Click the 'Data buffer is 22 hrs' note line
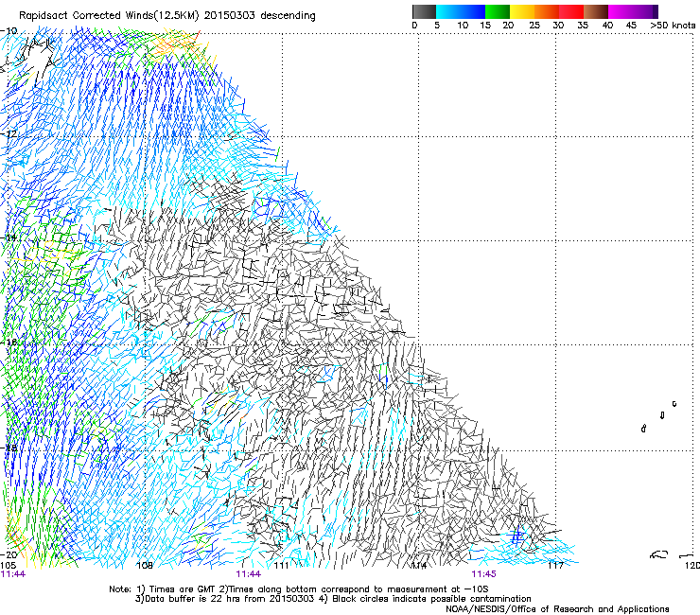 [x=333, y=599]
